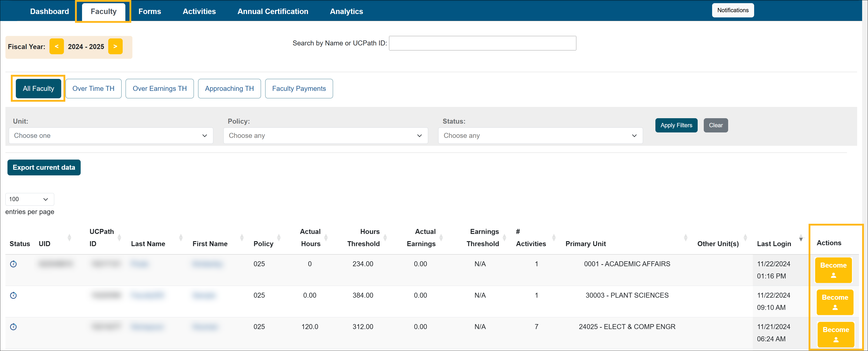Click the Notifications button
Viewport: 868px width, 351px height.
point(732,10)
